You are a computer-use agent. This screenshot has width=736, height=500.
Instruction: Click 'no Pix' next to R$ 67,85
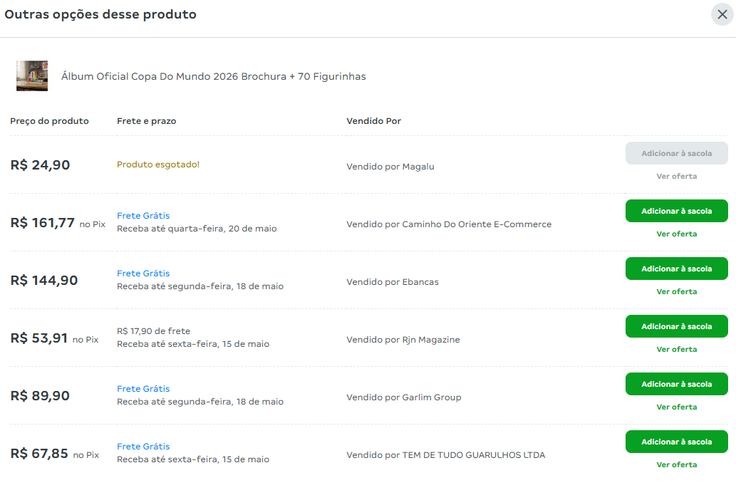coord(86,455)
